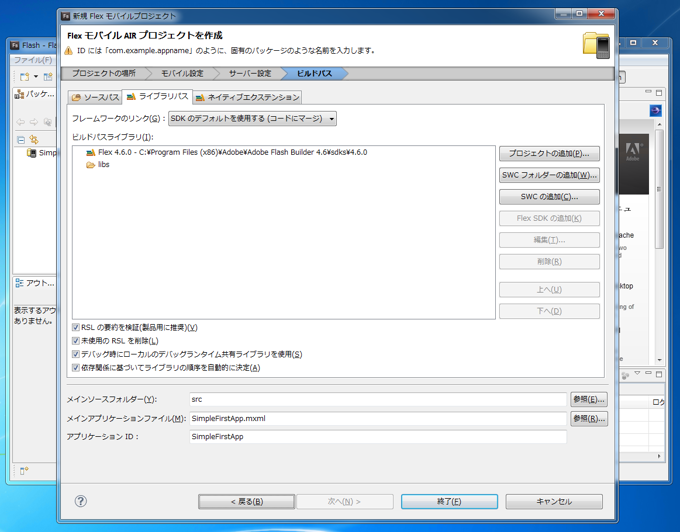Click the status bar icon at bottom left

24,470
